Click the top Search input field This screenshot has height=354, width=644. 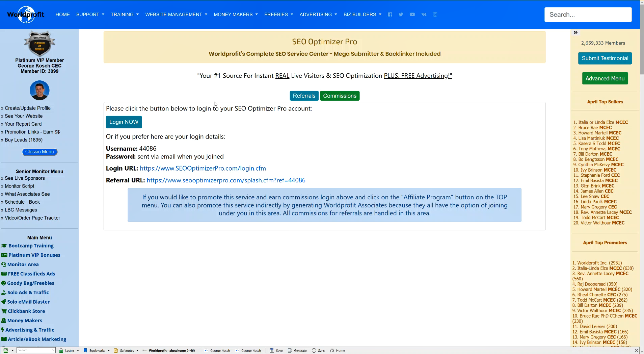click(x=588, y=15)
